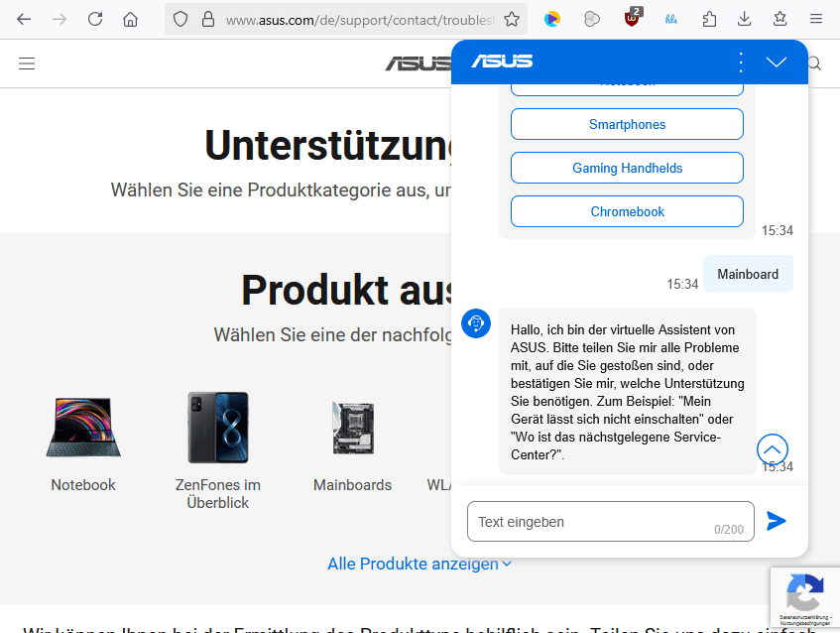Jump to top with circled up arrow

coord(772,449)
